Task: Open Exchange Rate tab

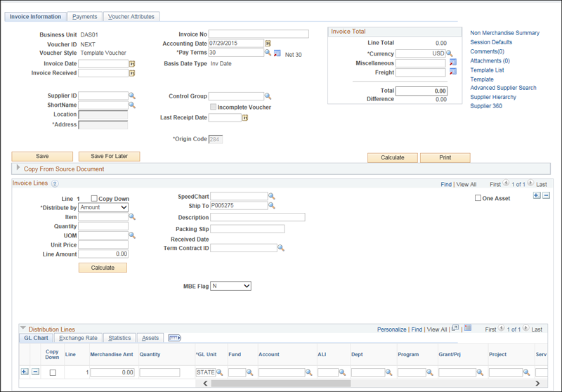Action: [x=78, y=338]
